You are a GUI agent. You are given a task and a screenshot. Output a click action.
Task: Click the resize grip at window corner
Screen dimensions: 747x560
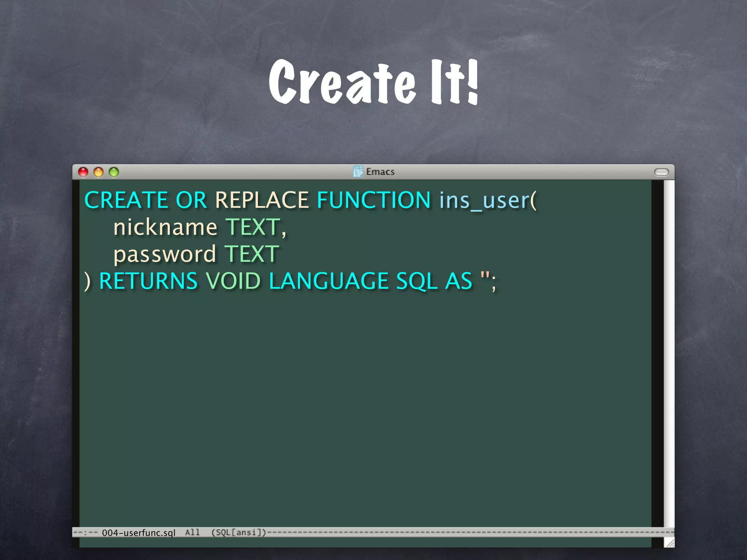pos(669,542)
